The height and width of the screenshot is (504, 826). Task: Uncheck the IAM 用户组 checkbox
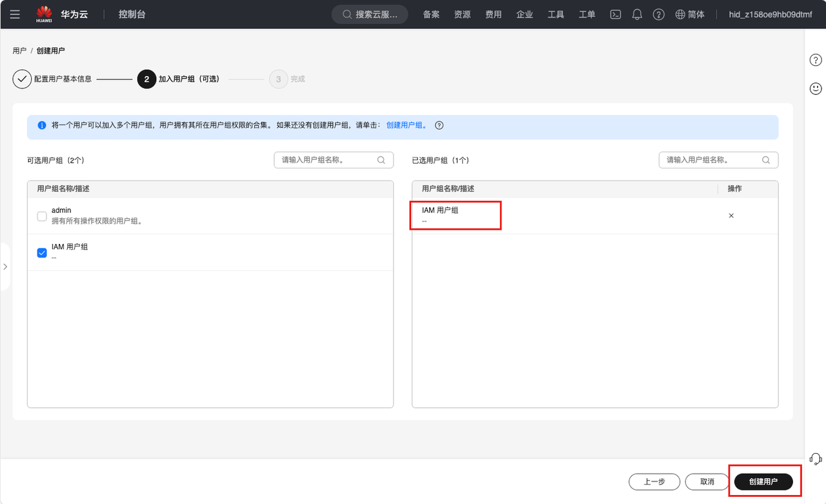[42, 252]
